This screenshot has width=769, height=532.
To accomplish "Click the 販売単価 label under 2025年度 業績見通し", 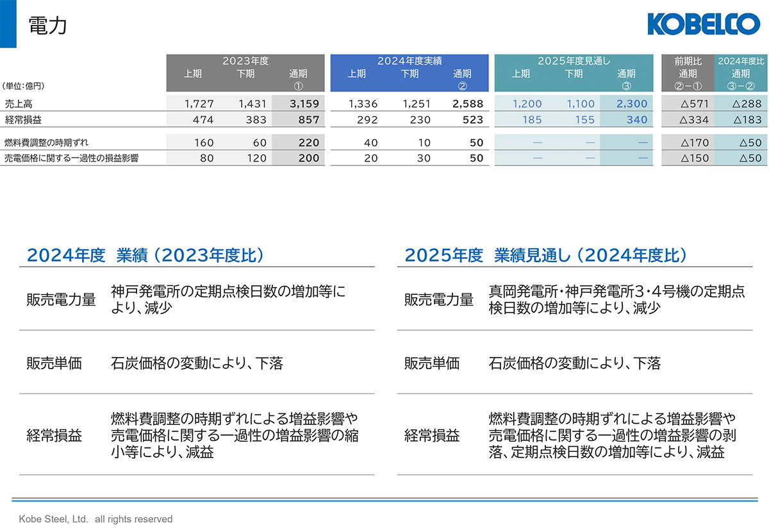I will click(431, 363).
